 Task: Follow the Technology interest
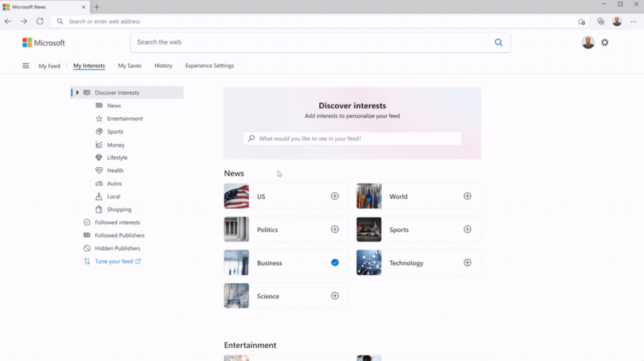467,262
